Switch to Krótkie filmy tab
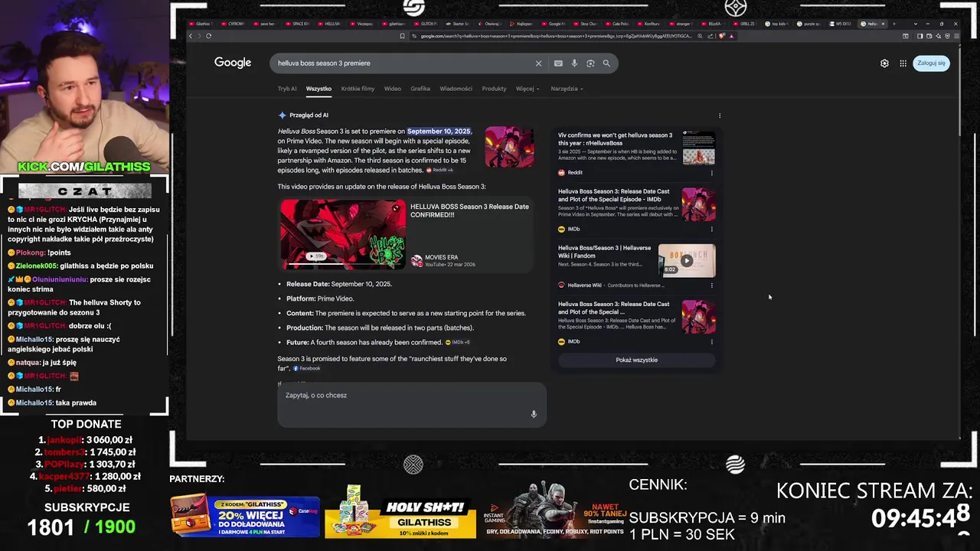The width and height of the screenshot is (980, 551). coord(358,89)
